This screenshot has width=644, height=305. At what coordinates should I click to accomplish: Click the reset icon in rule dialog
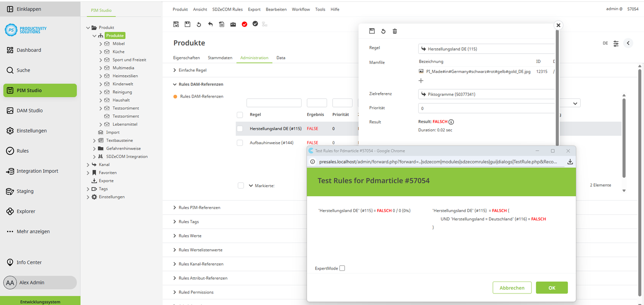383,31
